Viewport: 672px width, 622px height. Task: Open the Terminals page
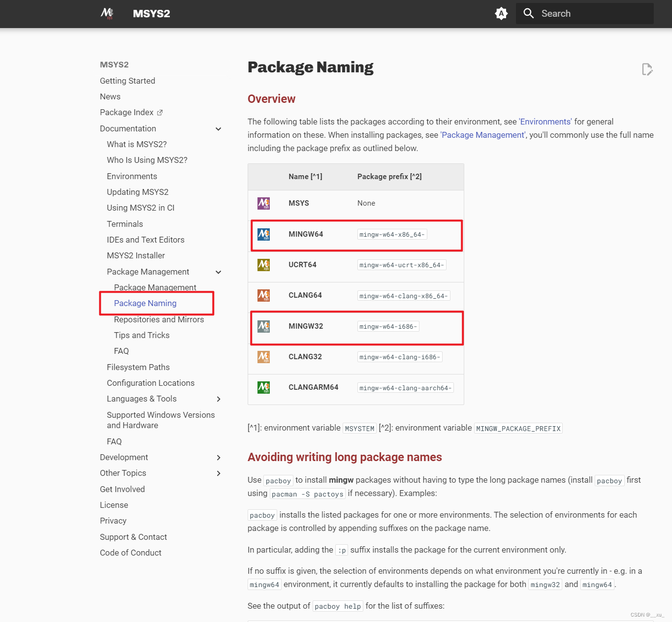125,224
